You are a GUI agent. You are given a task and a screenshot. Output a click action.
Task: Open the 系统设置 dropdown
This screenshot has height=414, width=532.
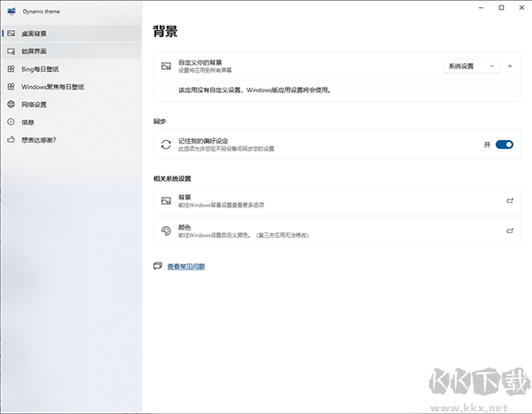click(x=472, y=66)
